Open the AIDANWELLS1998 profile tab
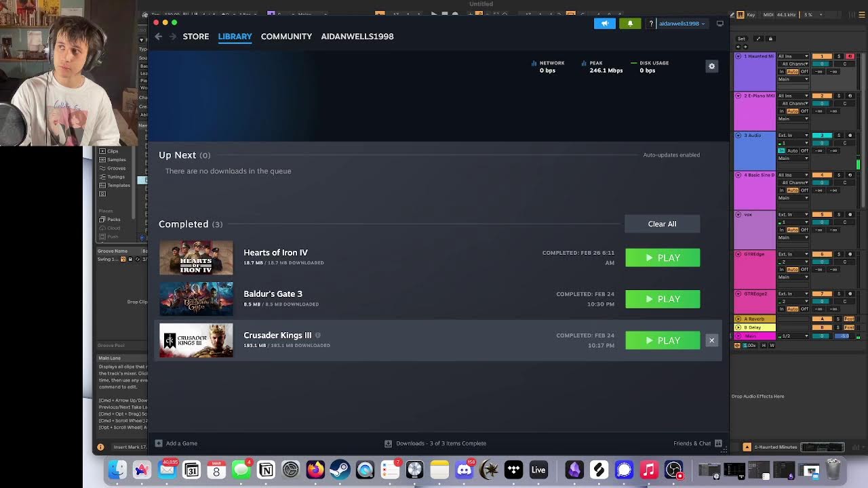Screen dimensions: 868x488 [x=357, y=37]
